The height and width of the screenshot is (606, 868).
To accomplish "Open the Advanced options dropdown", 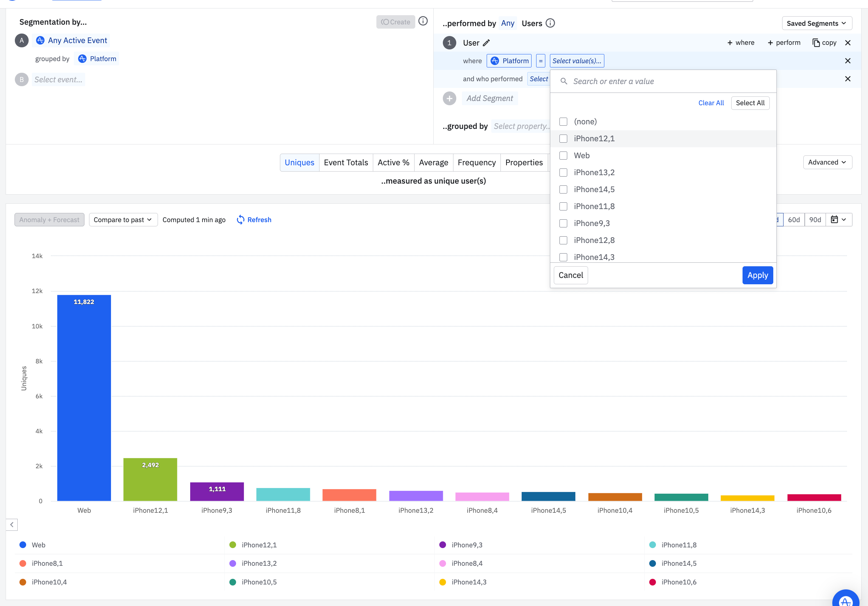I will [827, 162].
